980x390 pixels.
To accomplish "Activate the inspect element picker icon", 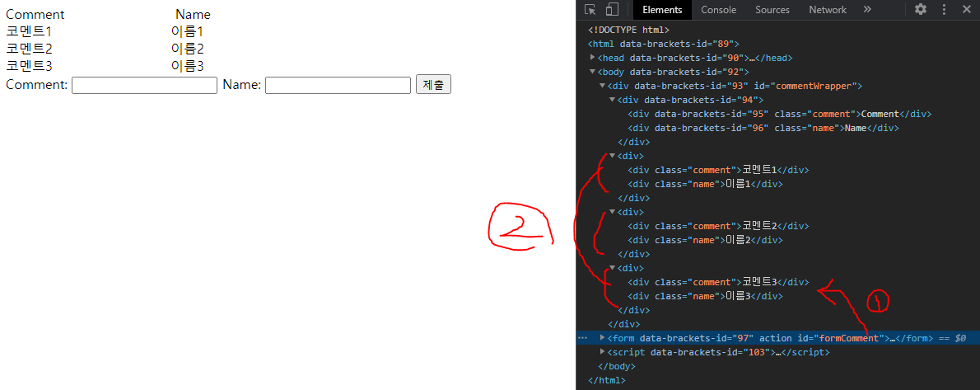I will 590,9.
